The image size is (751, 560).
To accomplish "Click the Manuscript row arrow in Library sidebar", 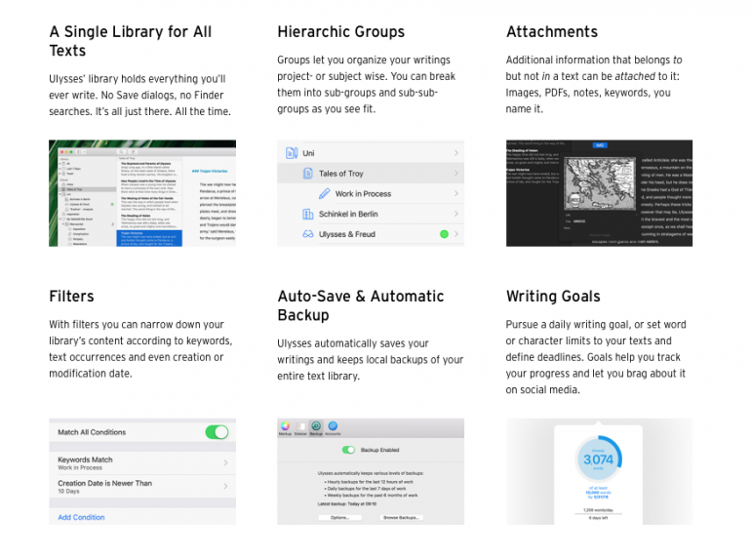I will coord(113,224).
